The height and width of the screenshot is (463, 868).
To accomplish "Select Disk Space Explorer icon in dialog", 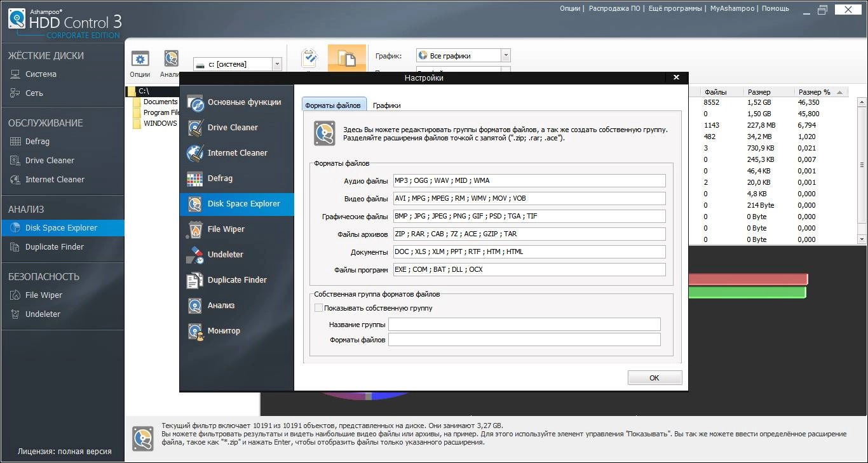I will [x=196, y=204].
